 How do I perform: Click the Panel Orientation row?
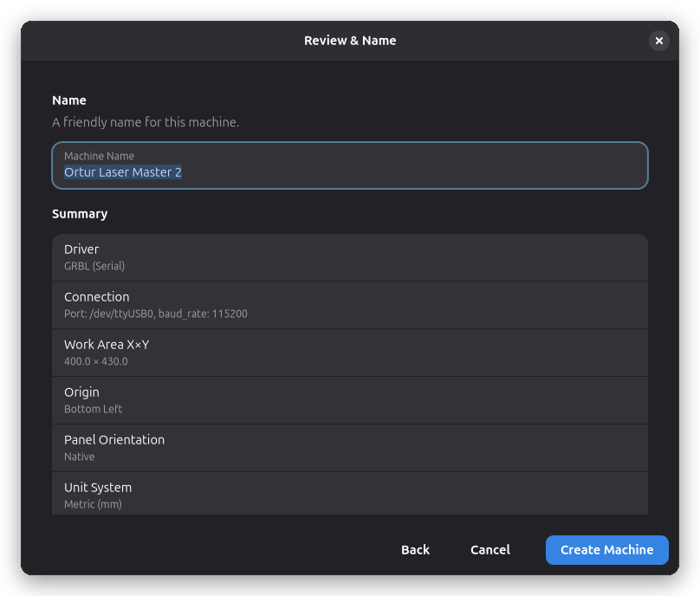pyautogui.click(x=349, y=448)
